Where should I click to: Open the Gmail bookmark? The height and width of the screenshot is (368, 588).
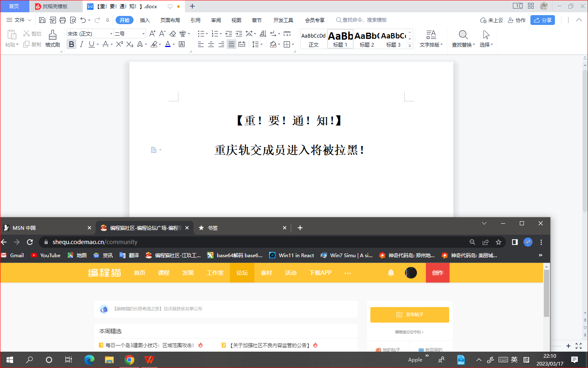coord(13,255)
